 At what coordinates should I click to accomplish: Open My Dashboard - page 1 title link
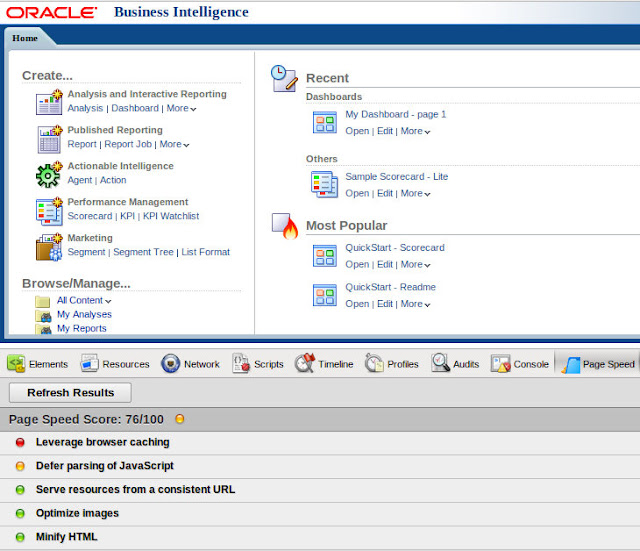[396, 114]
